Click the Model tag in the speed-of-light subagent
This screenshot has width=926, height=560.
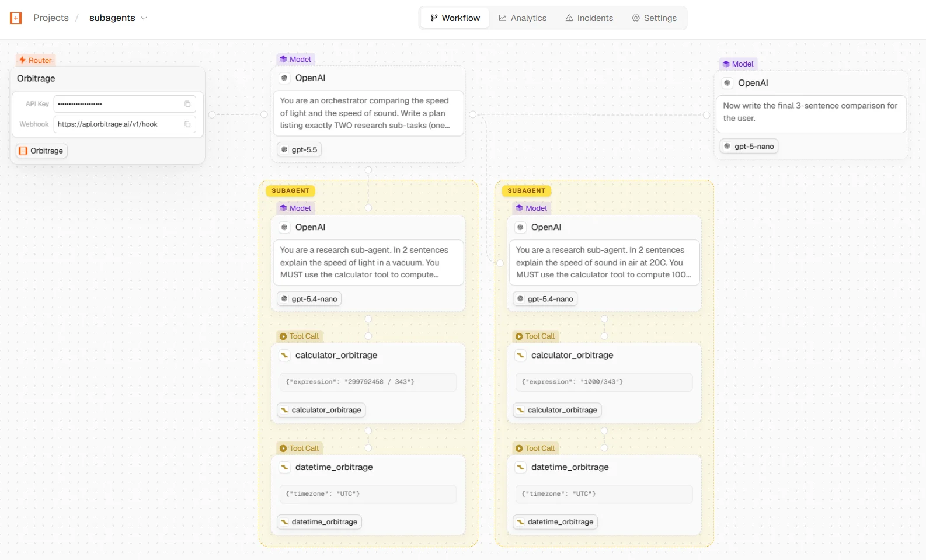tap(295, 208)
